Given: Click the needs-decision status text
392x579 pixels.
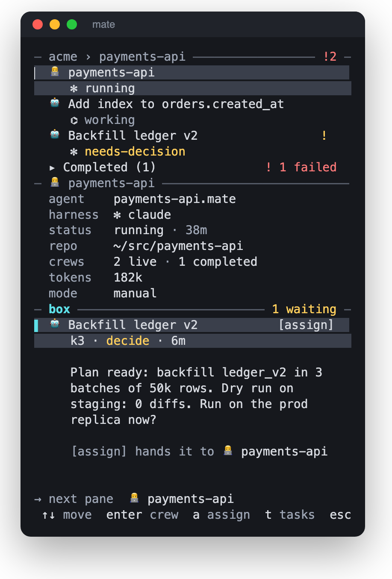Looking at the screenshot, I should (135, 152).
